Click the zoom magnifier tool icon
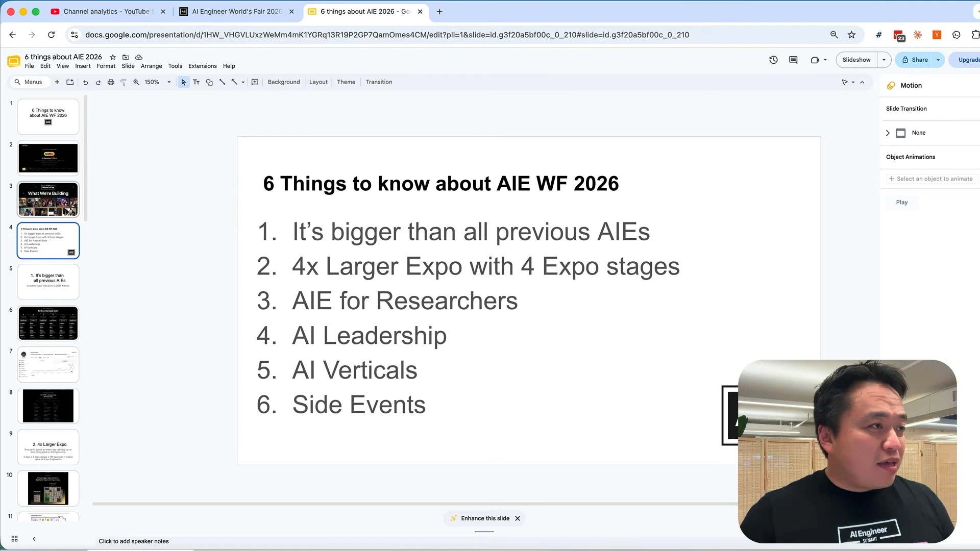This screenshot has height=551, width=980. click(x=136, y=82)
